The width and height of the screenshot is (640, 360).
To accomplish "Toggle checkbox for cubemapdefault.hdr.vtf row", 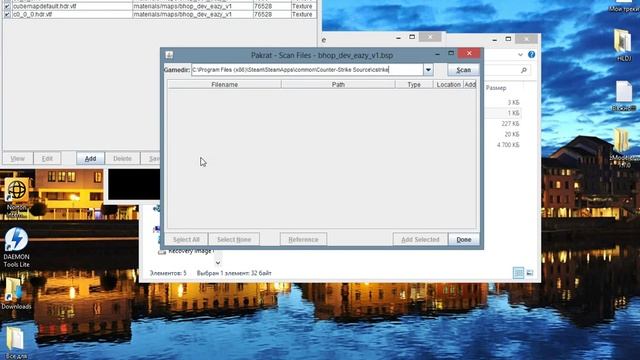I will pyautogui.click(x=7, y=7).
